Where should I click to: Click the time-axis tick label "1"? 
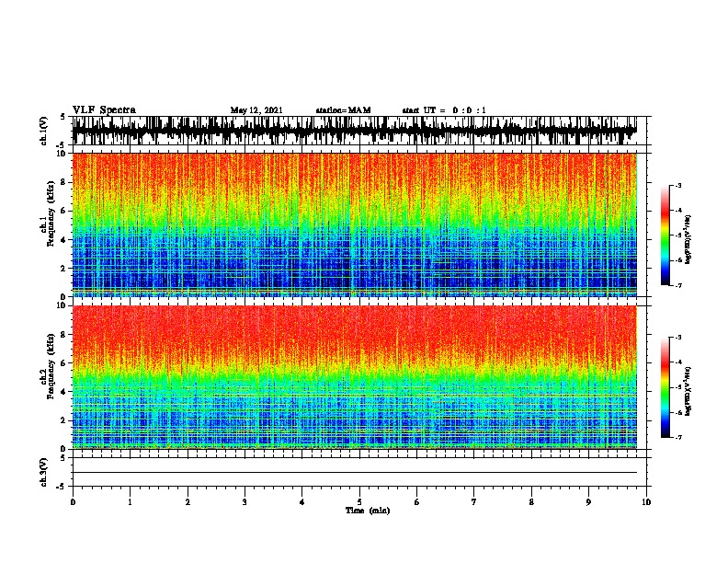(130, 502)
